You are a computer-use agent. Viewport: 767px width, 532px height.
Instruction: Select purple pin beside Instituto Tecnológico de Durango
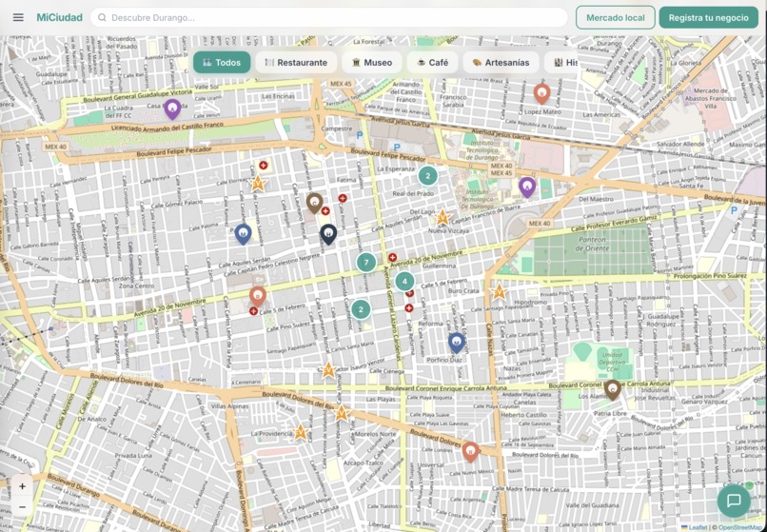(x=527, y=187)
